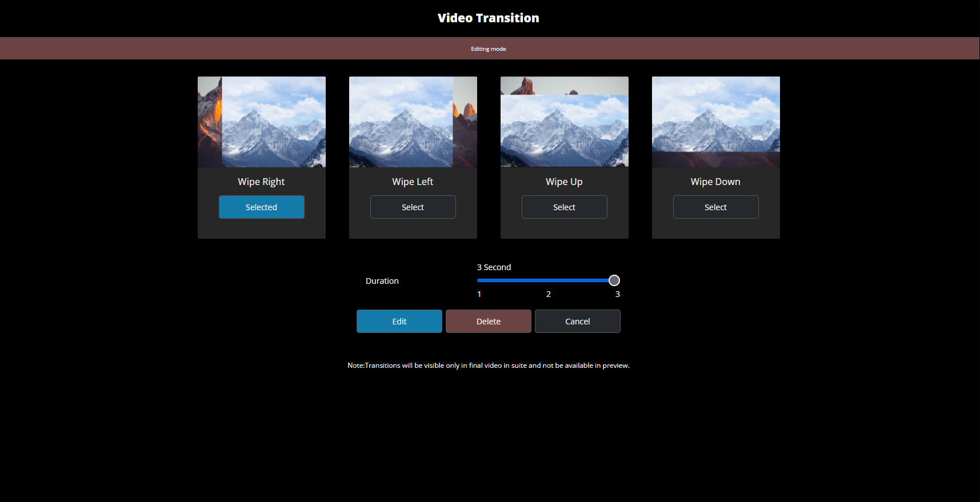Pick the Wipe Up transition's Select button

click(x=564, y=207)
